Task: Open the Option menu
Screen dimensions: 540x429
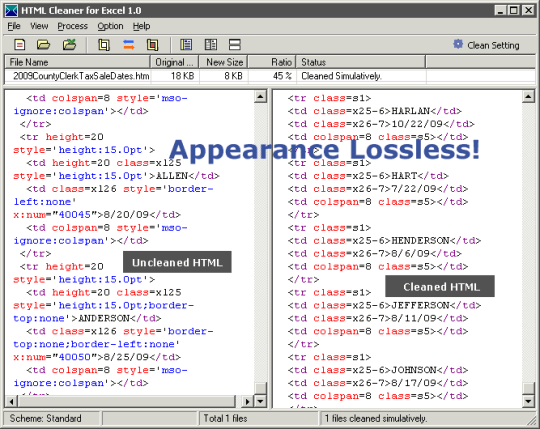Action: click(110, 26)
